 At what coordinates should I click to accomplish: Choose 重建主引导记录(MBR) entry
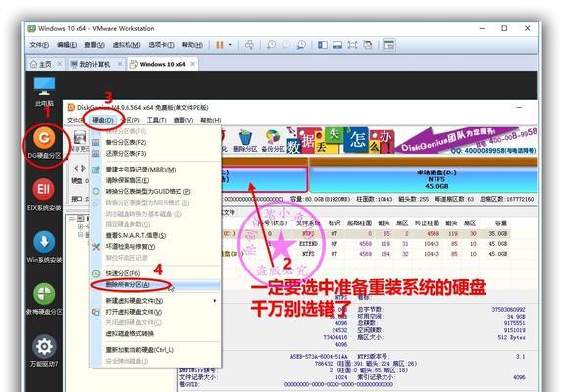(156, 170)
